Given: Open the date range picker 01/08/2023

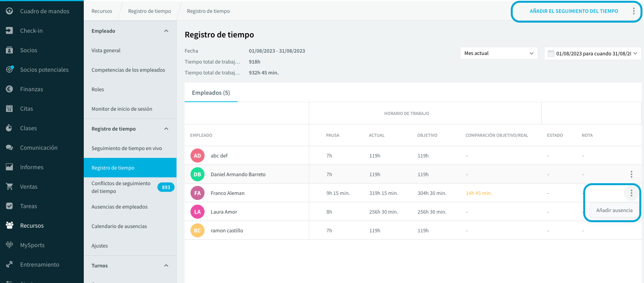Looking at the screenshot, I should (x=593, y=53).
